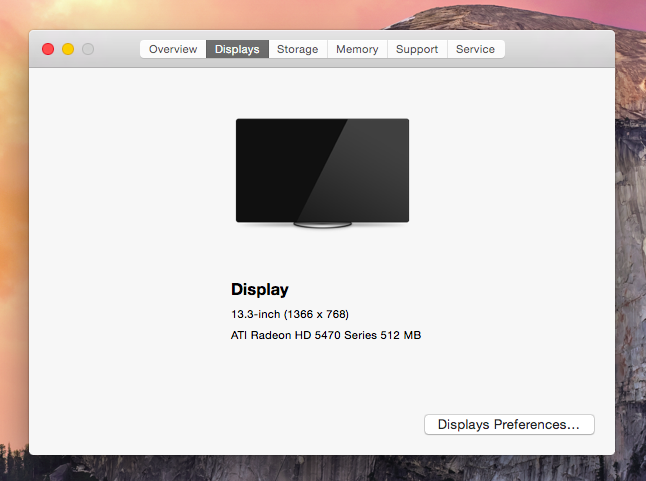View the Service tab
The image size is (646, 481).
pos(475,49)
